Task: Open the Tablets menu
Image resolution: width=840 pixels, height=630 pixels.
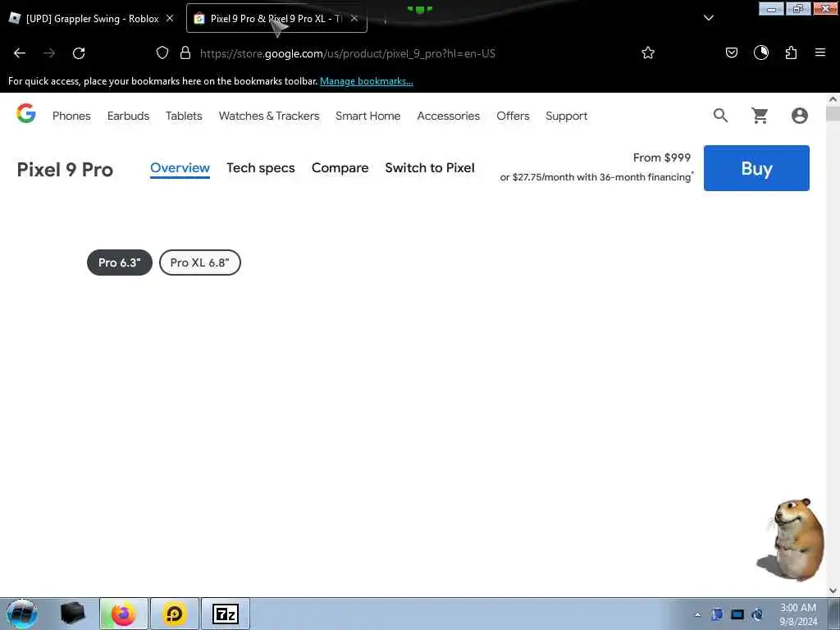Action: 184,116
